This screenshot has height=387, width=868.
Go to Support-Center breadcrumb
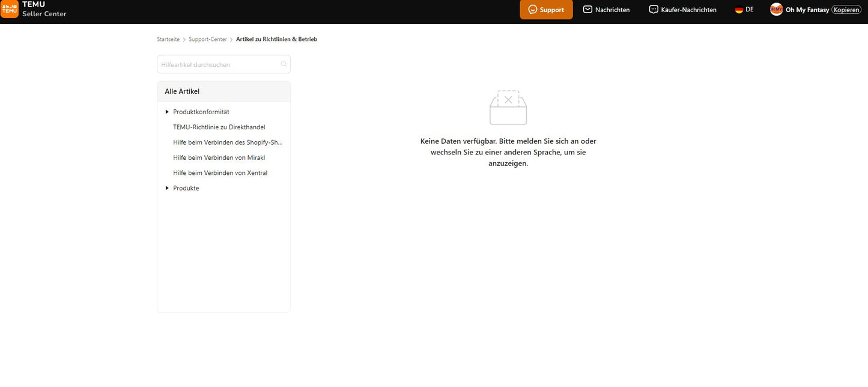click(208, 39)
